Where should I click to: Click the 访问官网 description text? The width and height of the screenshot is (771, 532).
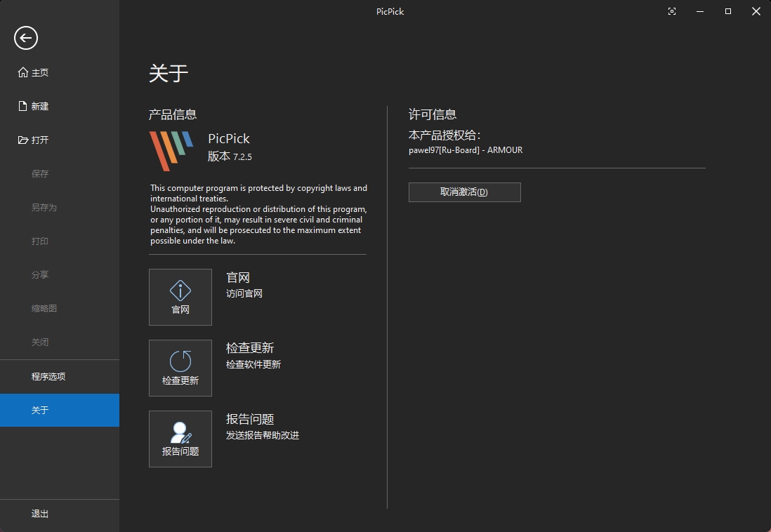244,293
